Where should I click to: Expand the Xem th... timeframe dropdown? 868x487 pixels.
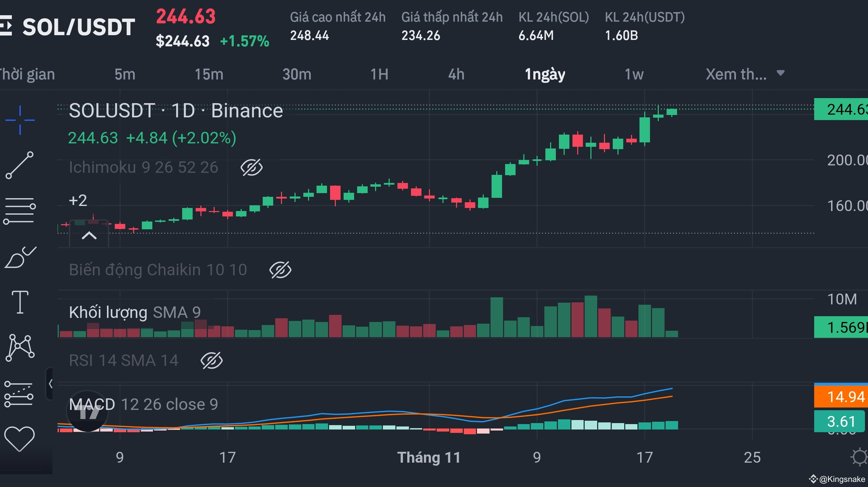pyautogui.click(x=745, y=74)
